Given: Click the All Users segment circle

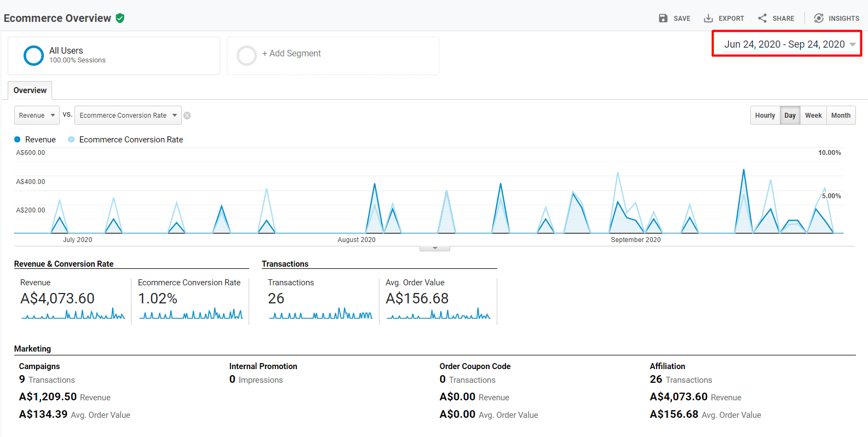Looking at the screenshot, I should pyautogui.click(x=33, y=55).
